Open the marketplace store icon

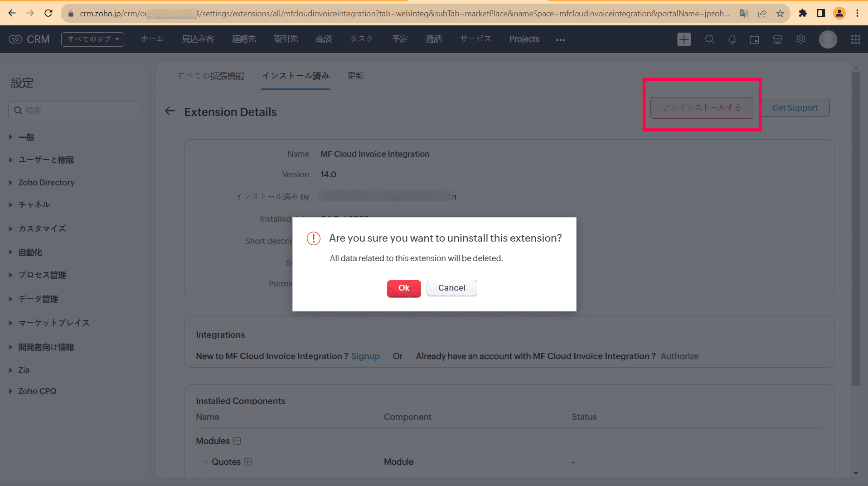[778, 39]
